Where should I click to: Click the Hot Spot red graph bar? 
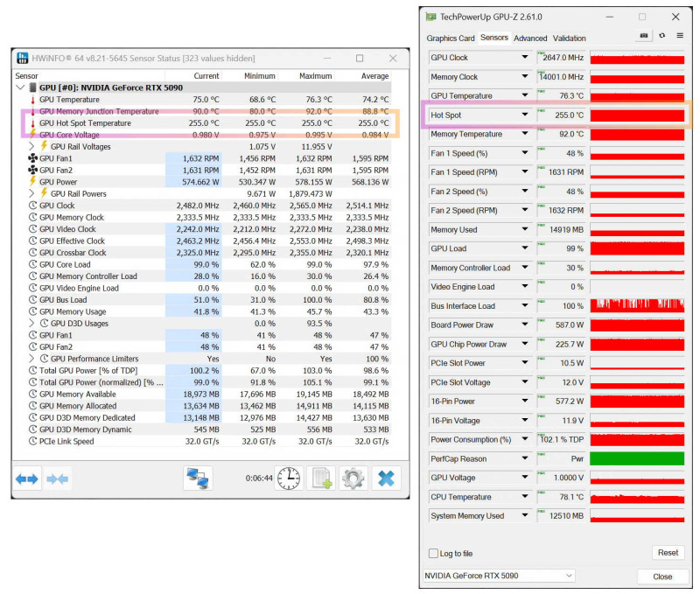click(637, 115)
